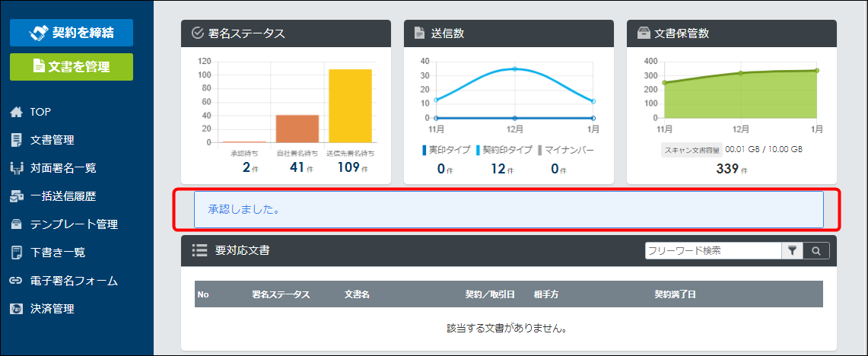The height and width of the screenshot is (356, 868).
Task: Click the 要対応文書 panel title
Action: point(243,250)
